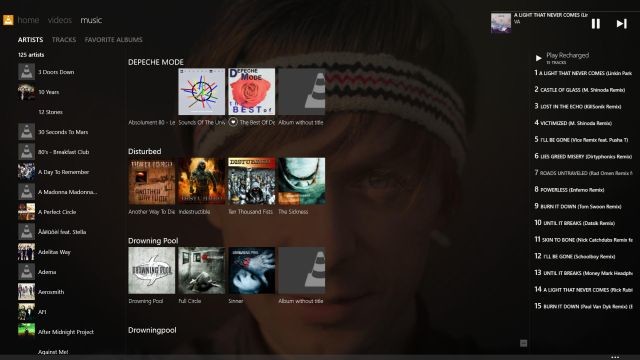This screenshot has width=640, height=360.
Task: Open the Adelitas Way artist thumbnail
Action: coord(26,252)
